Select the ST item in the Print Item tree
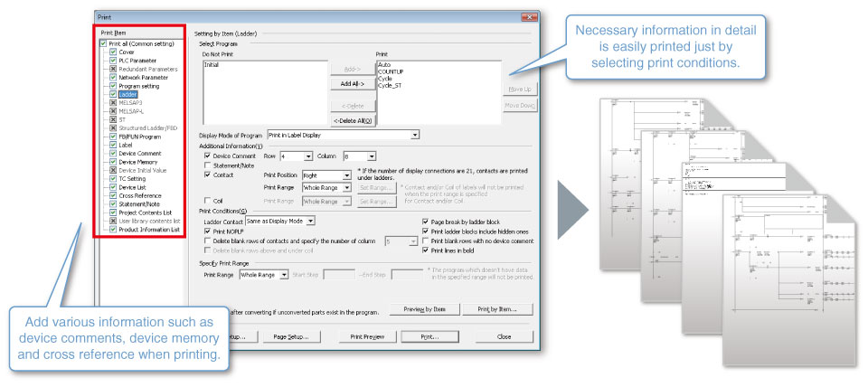 click(122, 119)
